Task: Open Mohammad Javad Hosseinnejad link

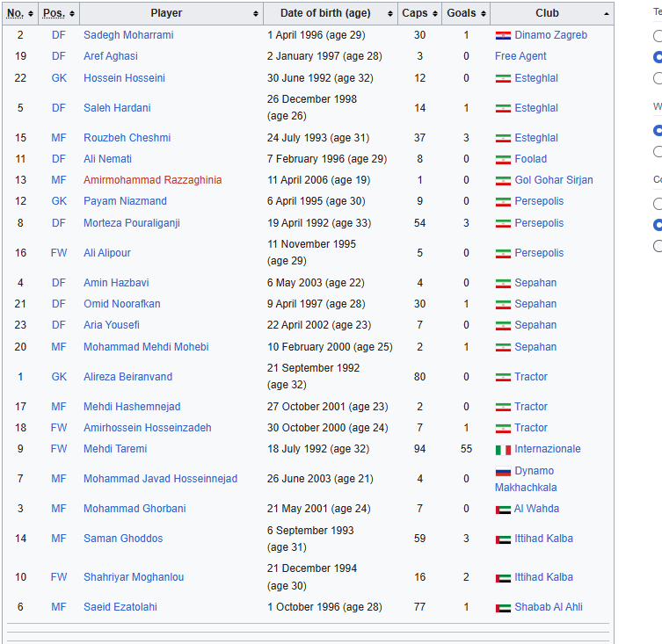Action: point(160,479)
